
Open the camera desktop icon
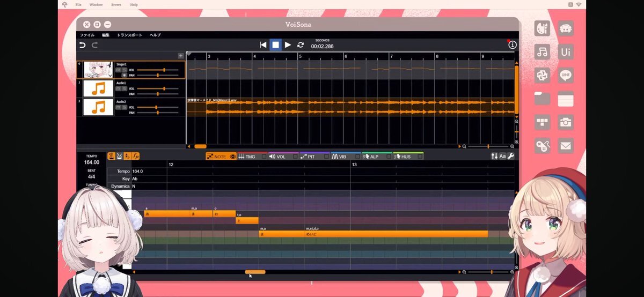coord(566,122)
